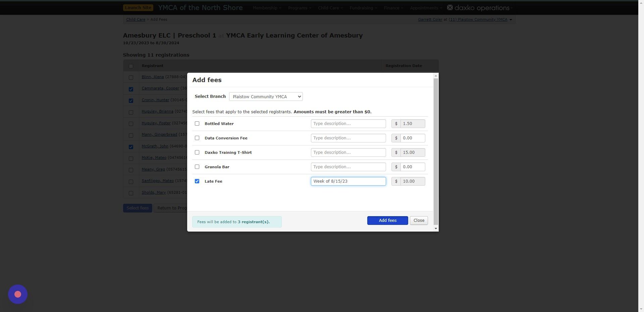The width and height of the screenshot is (644, 312).
Task: Open the Child Care breadcrumb link
Action: (136, 19)
